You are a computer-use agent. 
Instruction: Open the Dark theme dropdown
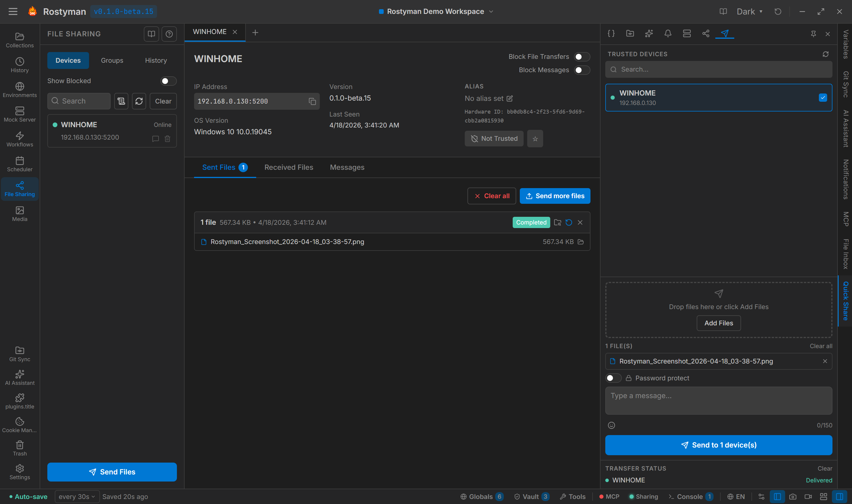point(749,12)
